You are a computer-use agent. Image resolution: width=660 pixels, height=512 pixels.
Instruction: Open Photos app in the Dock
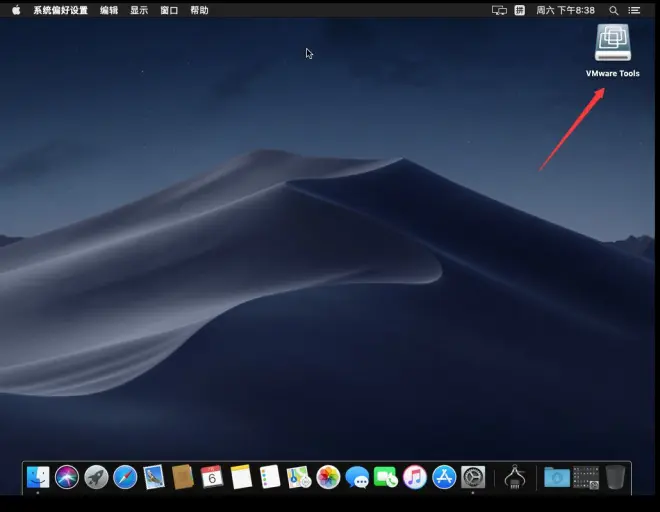328,477
